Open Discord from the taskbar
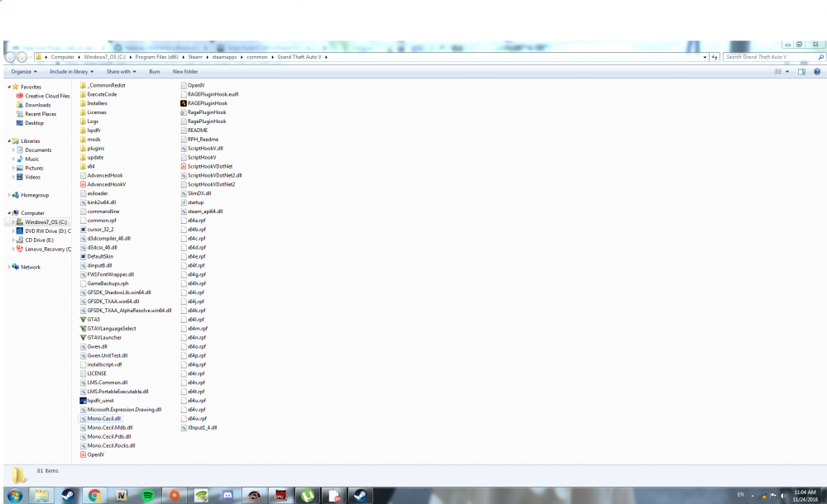Screen dimensions: 827x504 [x=228, y=496]
